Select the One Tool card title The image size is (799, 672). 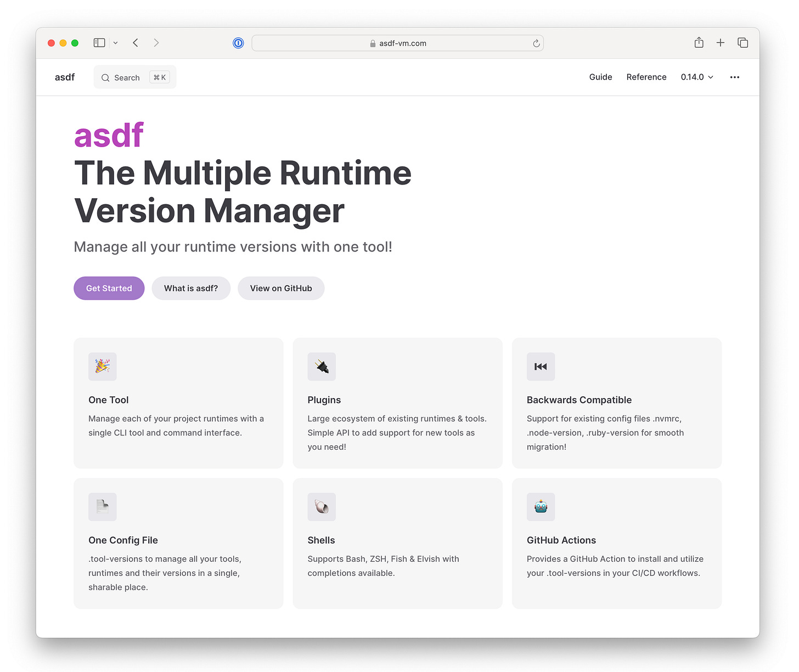click(109, 400)
